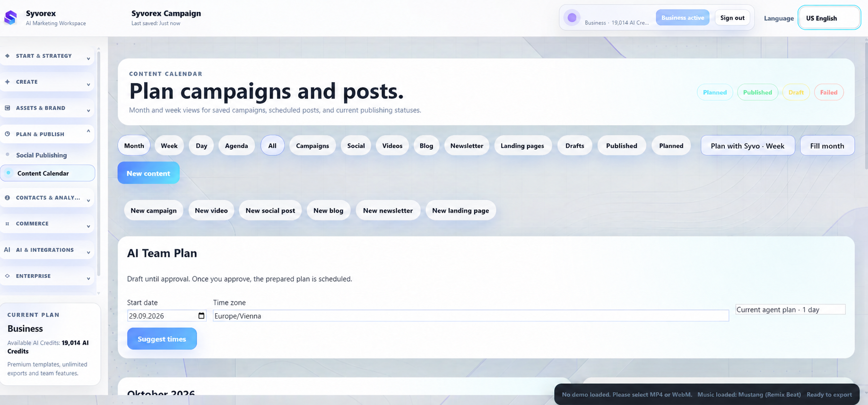The image size is (868, 405).
Task: Click the Assets & Brand section icon
Action: (7, 108)
